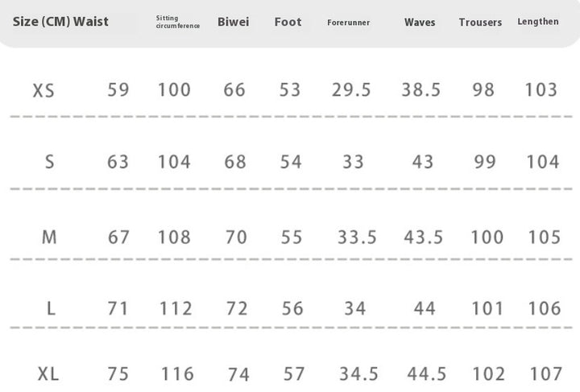The image size is (580, 392).
Task: Click the Waves column header
Action: point(420,23)
